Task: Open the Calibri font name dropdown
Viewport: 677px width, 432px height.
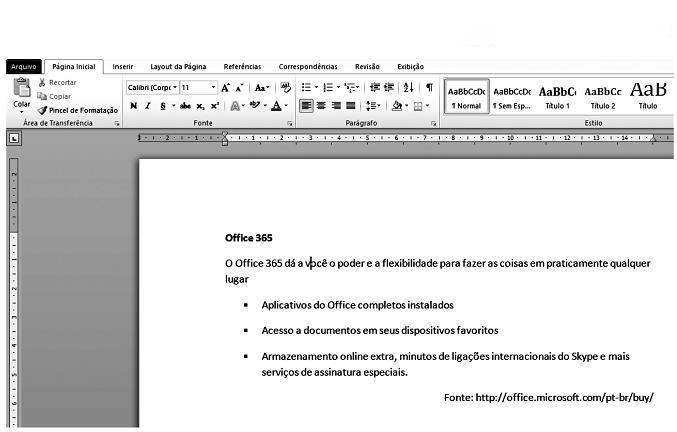Action: 175,88
